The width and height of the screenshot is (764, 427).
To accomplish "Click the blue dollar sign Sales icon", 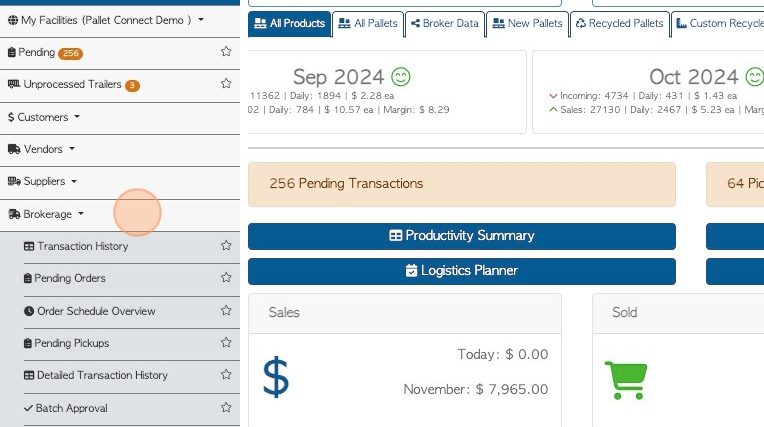I will tap(276, 377).
